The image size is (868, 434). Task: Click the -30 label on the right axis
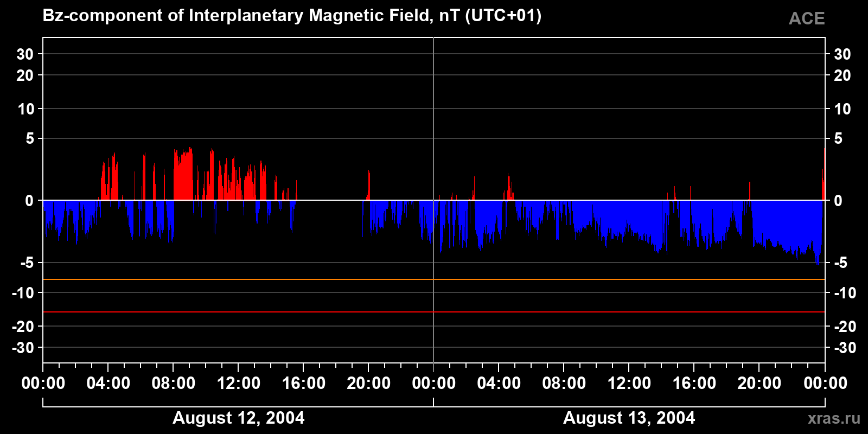click(845, 348)
